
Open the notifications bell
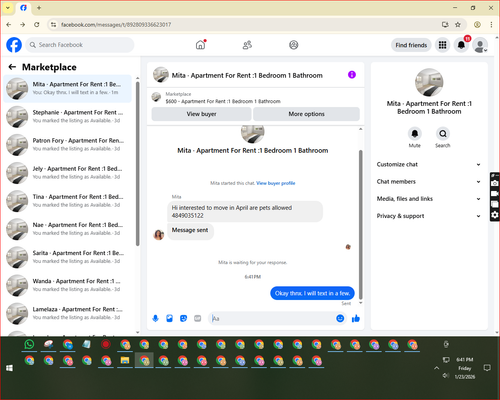point(461,45)
